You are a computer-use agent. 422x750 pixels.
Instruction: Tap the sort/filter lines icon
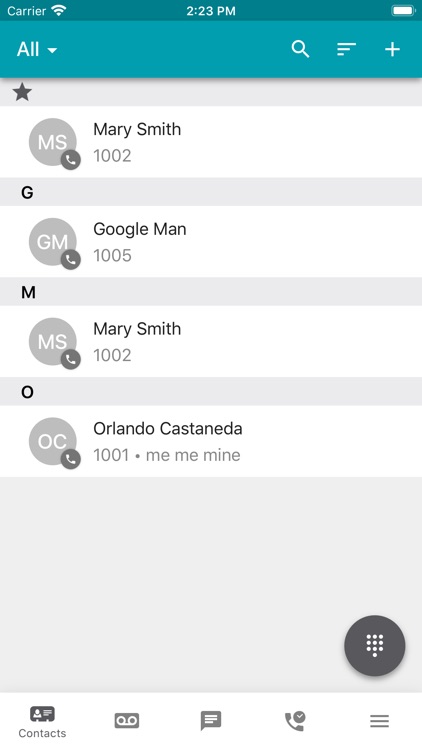(x=346, y=49)
